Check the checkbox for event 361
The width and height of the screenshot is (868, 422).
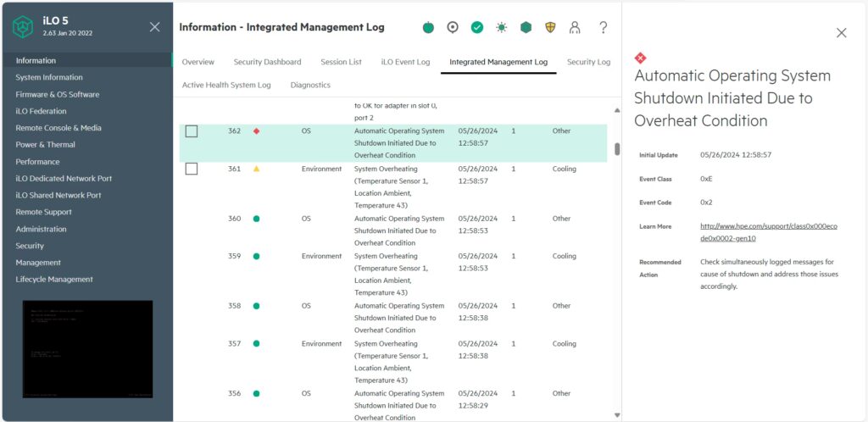click(x=192, y=169)
